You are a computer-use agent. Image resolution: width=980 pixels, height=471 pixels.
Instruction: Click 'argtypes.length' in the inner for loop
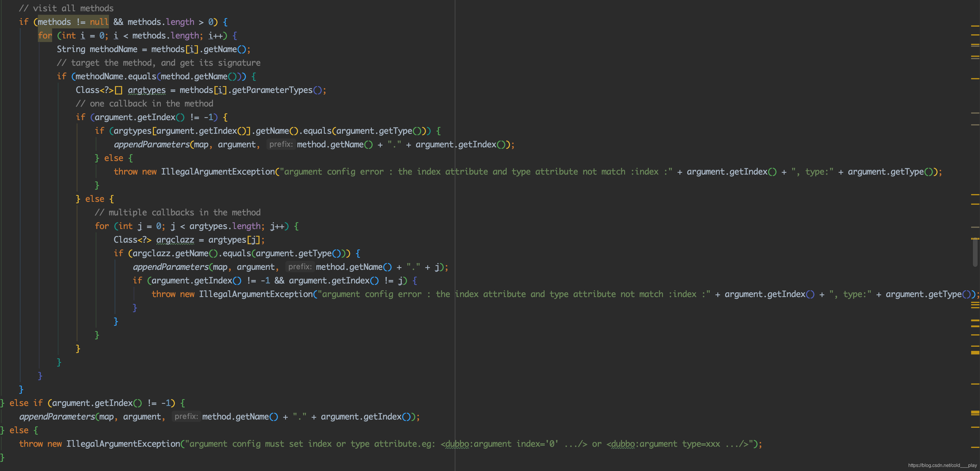point(225,226)
